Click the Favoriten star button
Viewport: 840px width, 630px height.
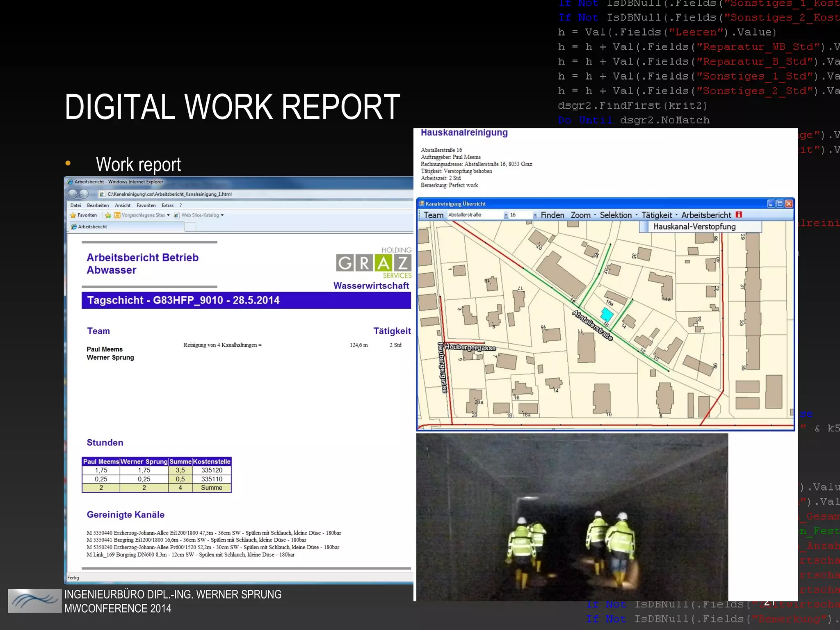(84, 215)
